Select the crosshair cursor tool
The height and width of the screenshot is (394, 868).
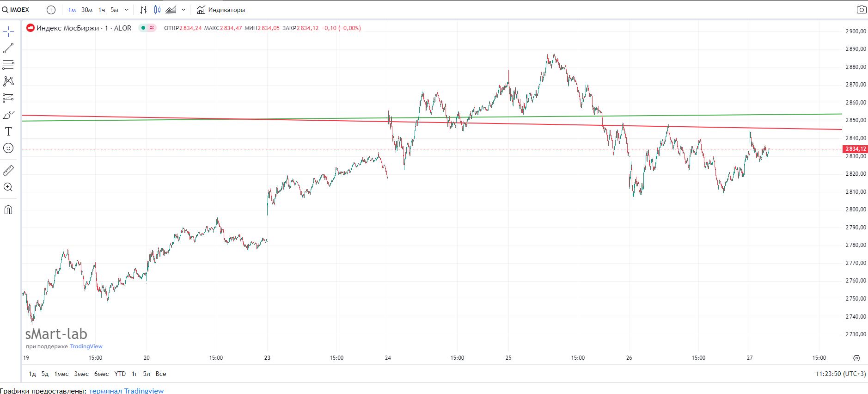8,31
